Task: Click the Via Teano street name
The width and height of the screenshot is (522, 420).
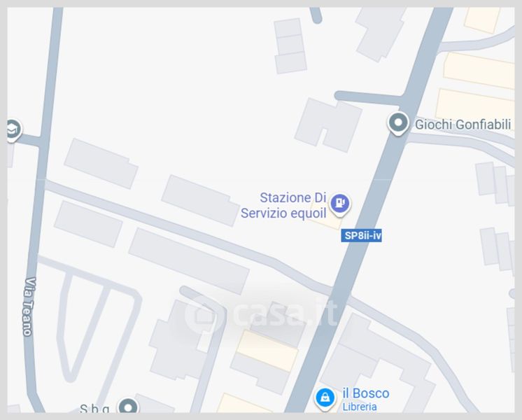Action: (x=29, y=307)
